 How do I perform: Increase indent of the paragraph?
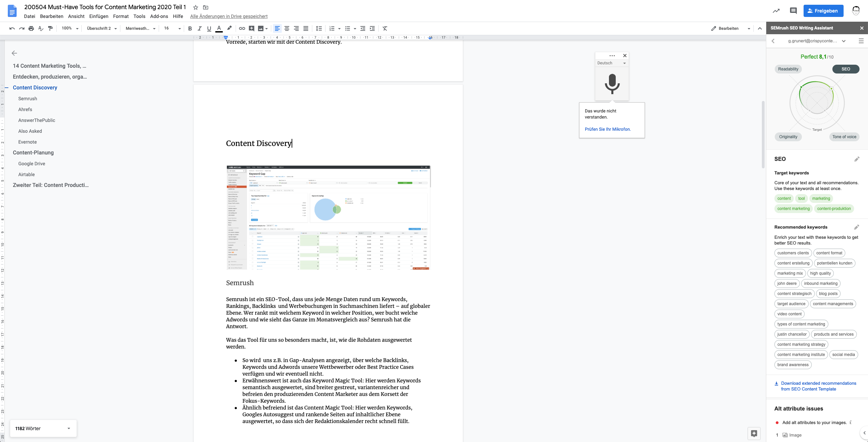(x=372, y=28)
